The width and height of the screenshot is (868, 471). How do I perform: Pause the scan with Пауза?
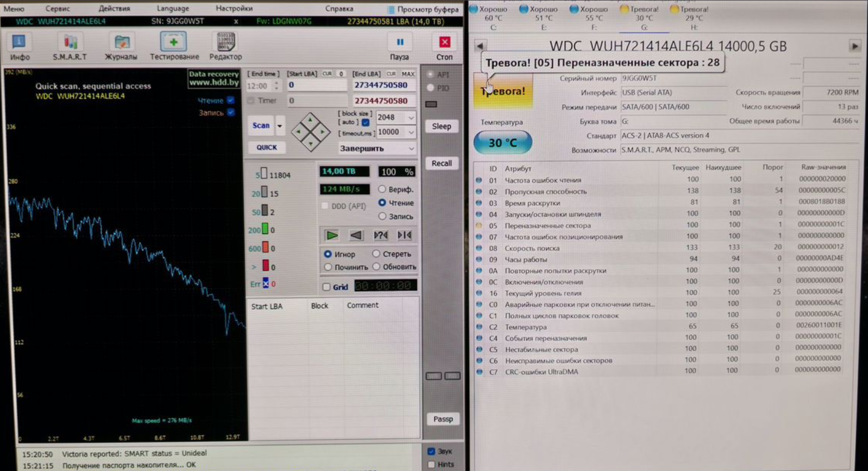pyautogui.click(x=400, y=47)
